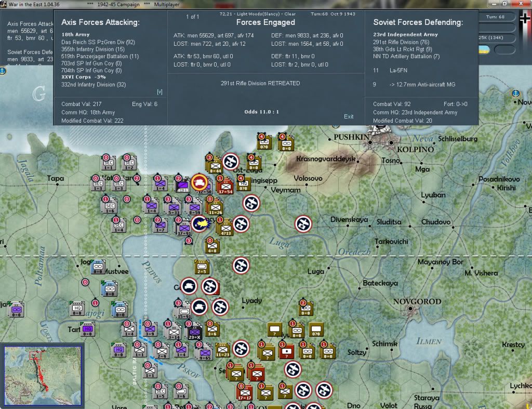This screenshot has height=409, width=532.
Task: Click the Iron Cross side indicator
Action: 525,20
